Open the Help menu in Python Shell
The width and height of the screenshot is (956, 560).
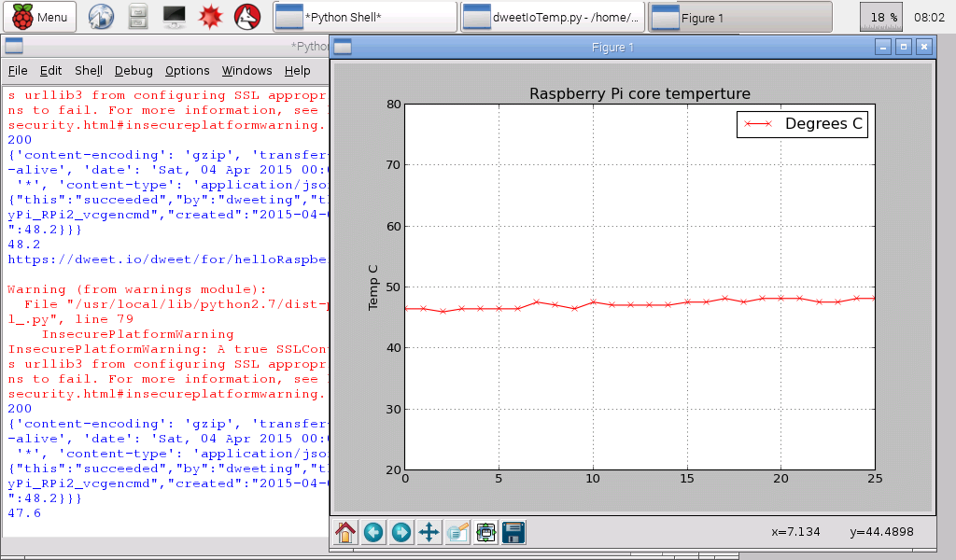pos(298,71)
